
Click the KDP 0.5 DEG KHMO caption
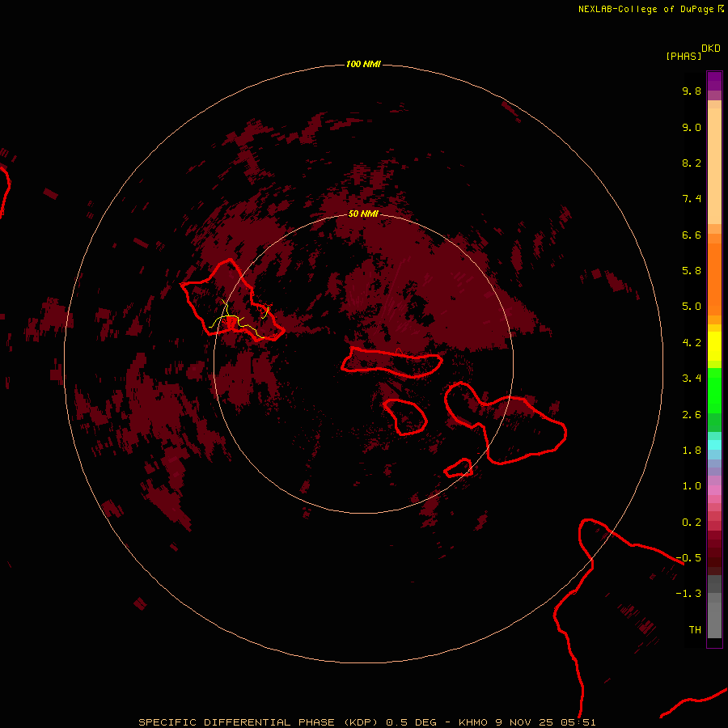pyautogui.click(x=366, y=722)
